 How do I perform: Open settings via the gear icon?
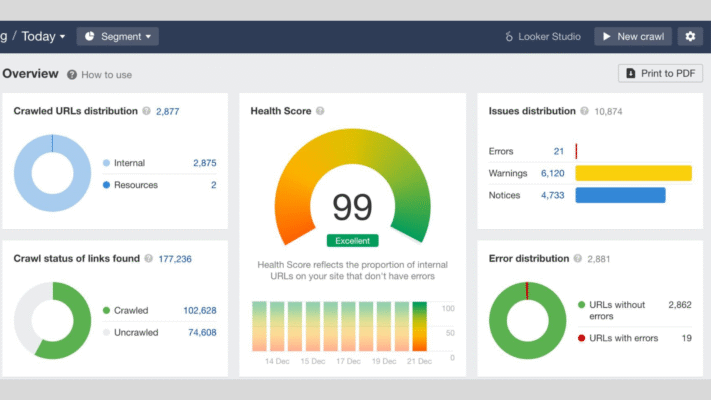click(689, 36)
